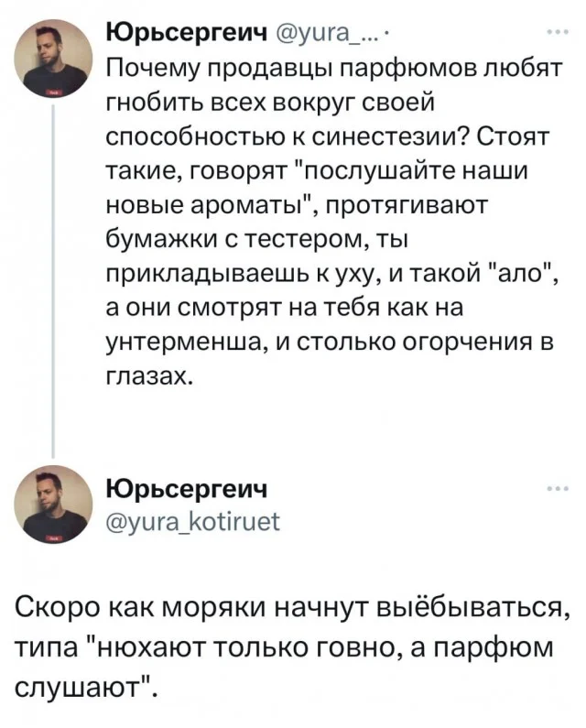The image size is (586, 728).
Task: Open more options on the first tweet
Action: click(556, 34)
